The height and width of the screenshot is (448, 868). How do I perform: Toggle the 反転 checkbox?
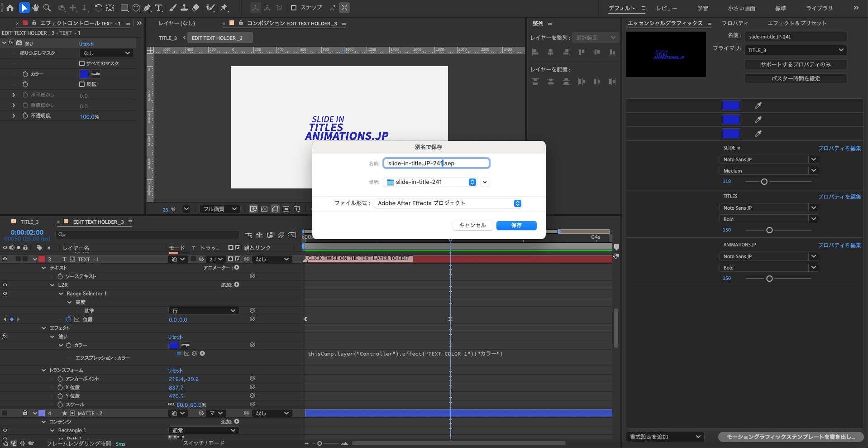coord(82,84)
